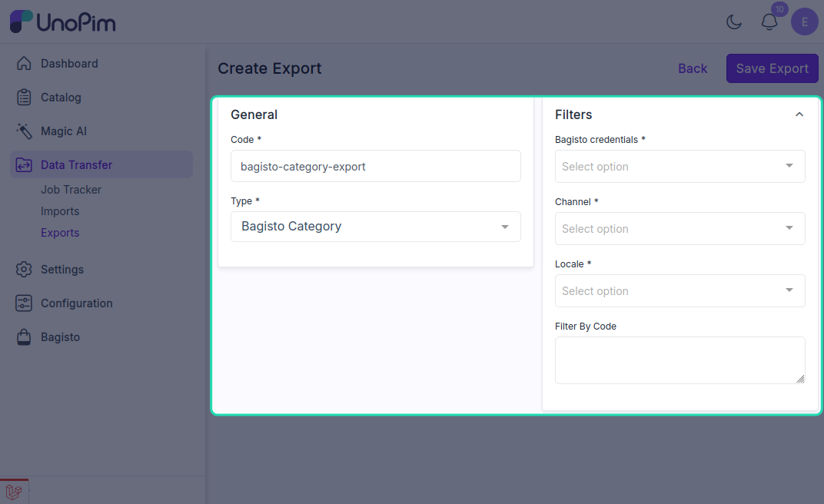Open the Type dropdown
The width and height of the screenshot is (824, 504).
[375, 227]
